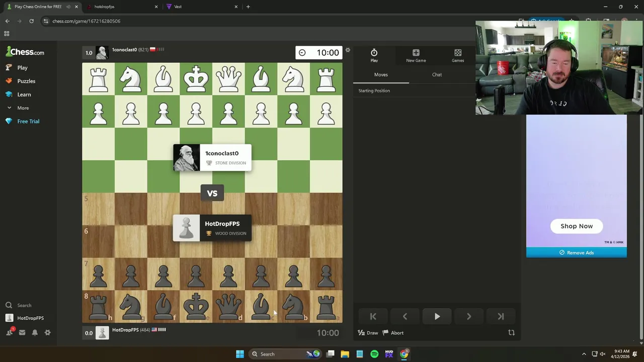Select the black queen piece
Viewport: 644px width, 362px height.
228,306
